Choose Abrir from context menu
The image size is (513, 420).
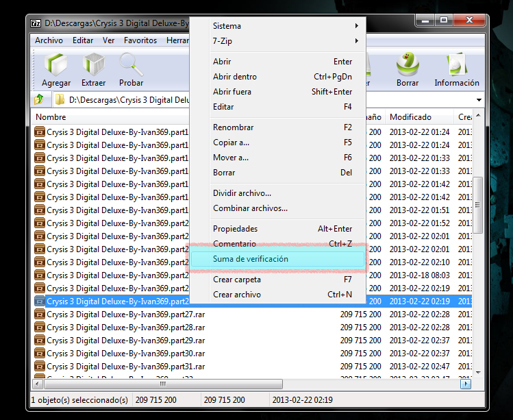click(x=277, y=62)
